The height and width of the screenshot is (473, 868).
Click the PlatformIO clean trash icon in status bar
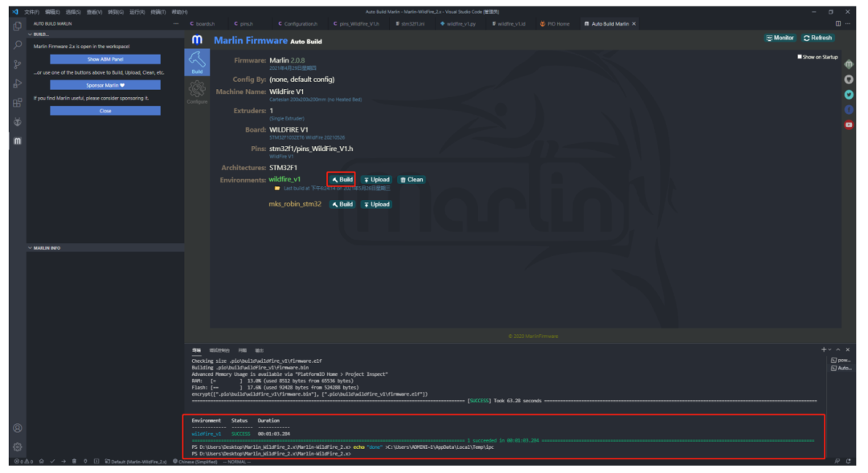point(74,461)
